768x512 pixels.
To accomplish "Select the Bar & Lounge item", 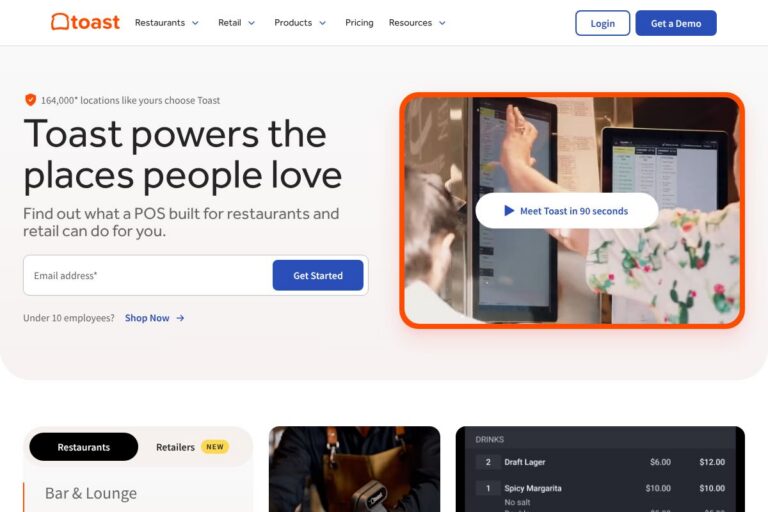I will [91, 493].
